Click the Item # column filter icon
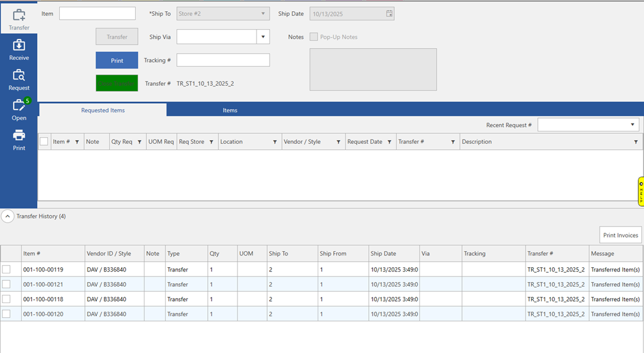The width and height of the screenshot is (644, 353). point(77,142)
